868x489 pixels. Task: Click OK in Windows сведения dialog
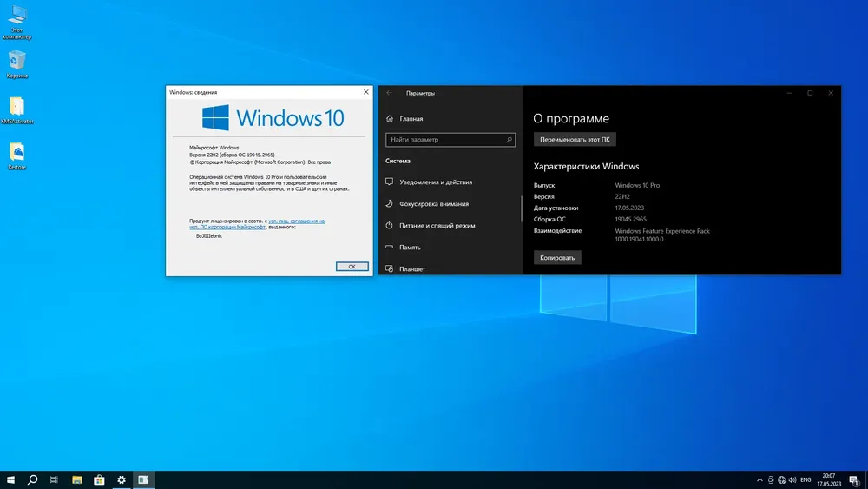[352, 267]
